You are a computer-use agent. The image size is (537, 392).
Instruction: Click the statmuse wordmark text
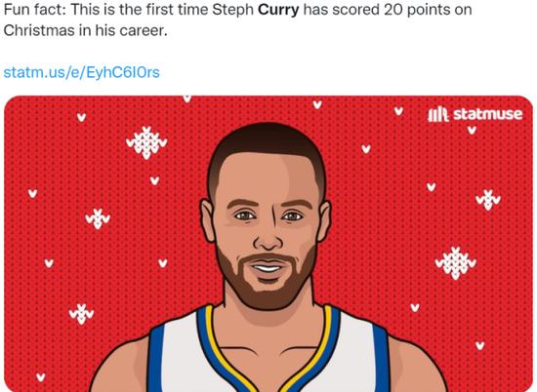pos(488,114)
